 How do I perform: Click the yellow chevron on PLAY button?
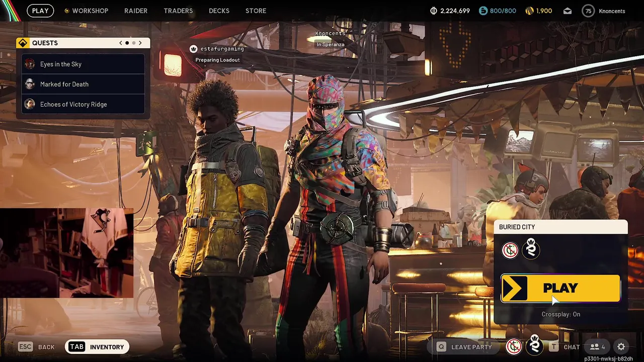[514, 289]
